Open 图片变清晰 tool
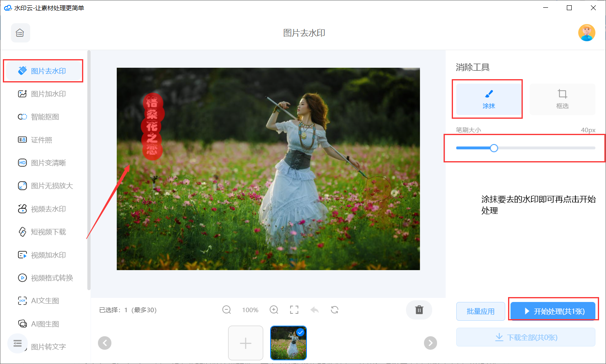The height and width of the screenshot is (364, 606). 42,163
